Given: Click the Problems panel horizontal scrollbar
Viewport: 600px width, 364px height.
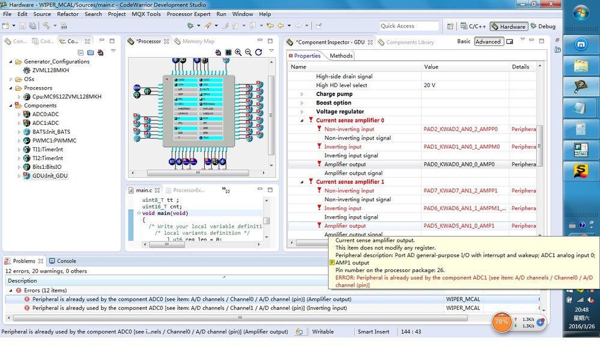Looking at the screenshot, I should (240, 318).
